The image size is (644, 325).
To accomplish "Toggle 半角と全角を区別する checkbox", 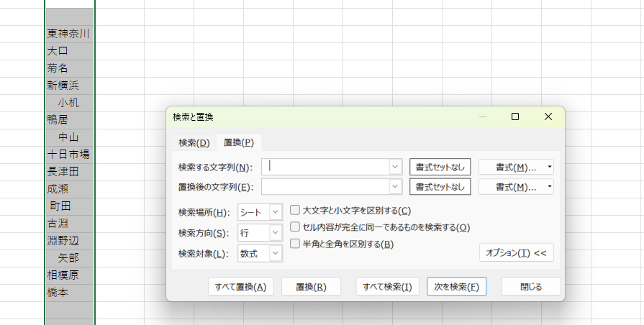I will [295, 244].
